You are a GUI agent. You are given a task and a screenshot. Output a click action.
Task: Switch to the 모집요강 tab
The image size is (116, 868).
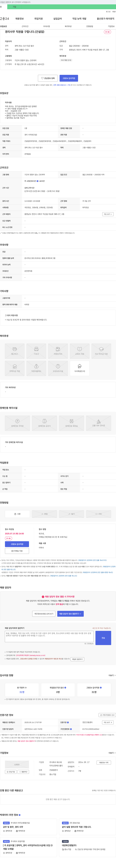[x=3, y=26]
